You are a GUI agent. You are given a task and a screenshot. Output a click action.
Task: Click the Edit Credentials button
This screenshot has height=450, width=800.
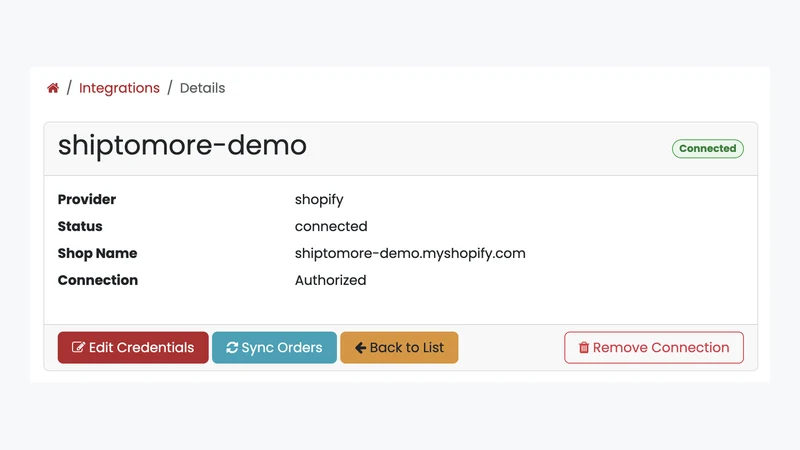133,347
